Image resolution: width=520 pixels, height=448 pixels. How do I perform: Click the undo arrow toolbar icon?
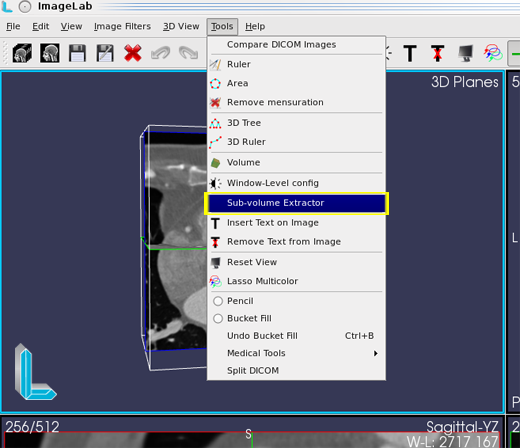tap(160, 53)
